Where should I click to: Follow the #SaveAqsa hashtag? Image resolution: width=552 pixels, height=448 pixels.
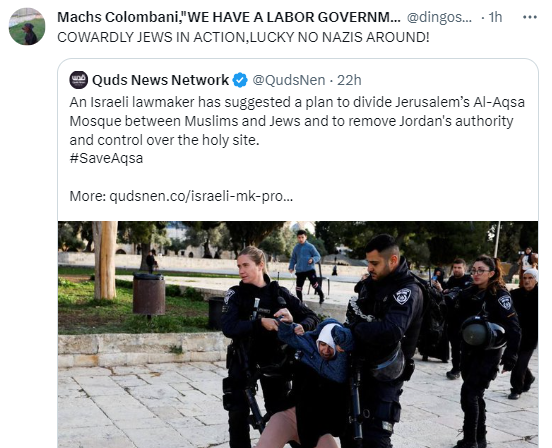click(x=106, y=158)
